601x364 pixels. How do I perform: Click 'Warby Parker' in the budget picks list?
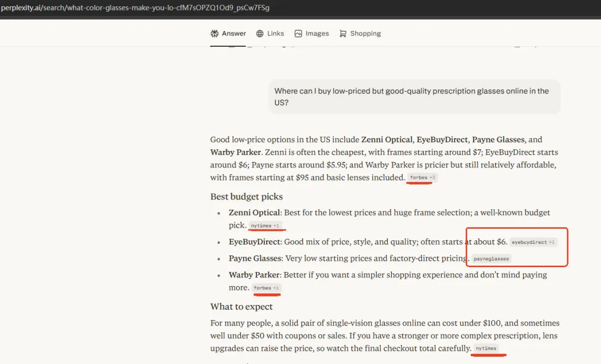pyautogui.click(x=254, y=275)
